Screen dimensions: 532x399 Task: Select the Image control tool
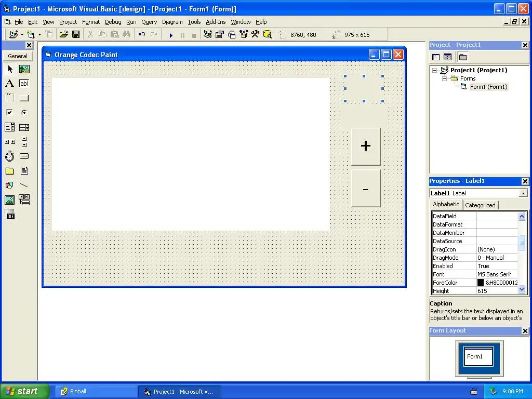tap(10, 200)
